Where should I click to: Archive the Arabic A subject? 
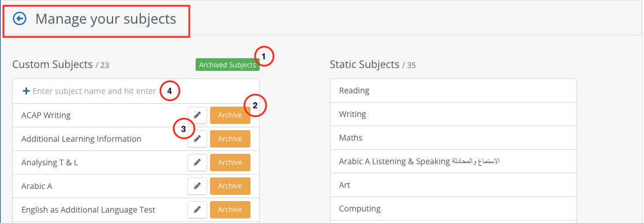coord(230,186)
